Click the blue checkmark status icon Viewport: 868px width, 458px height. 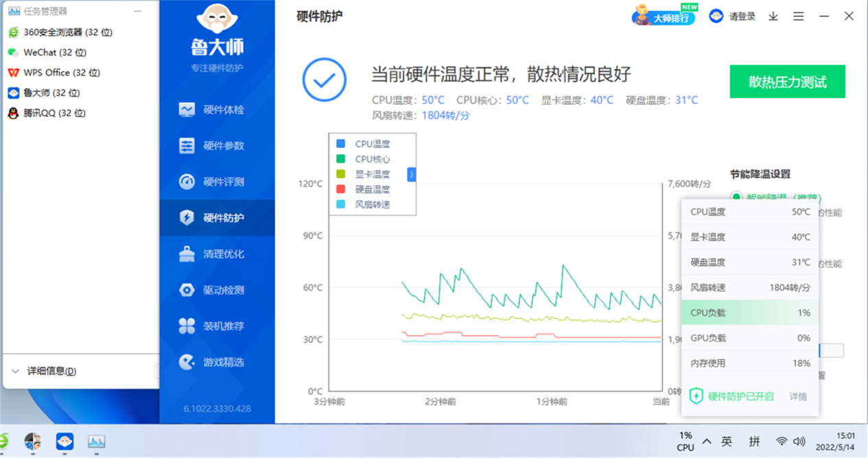click(325, 80)
